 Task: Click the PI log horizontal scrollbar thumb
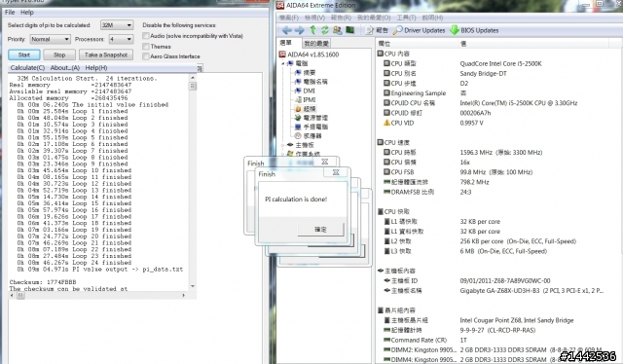[20, 295]
